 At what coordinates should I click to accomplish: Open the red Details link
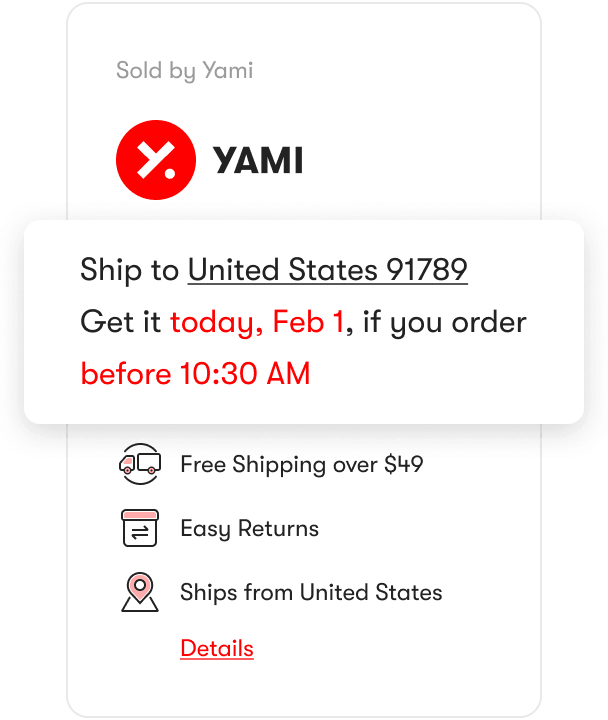point(217,648)
